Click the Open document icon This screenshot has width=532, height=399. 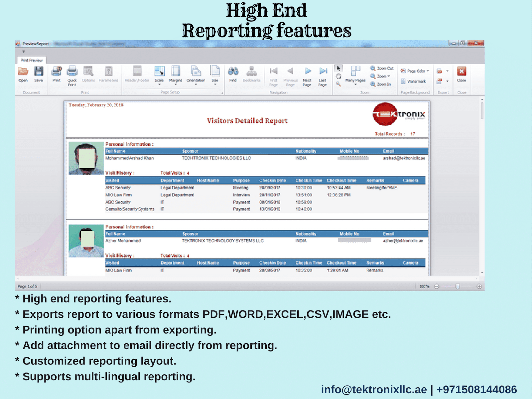coord(23,71)
